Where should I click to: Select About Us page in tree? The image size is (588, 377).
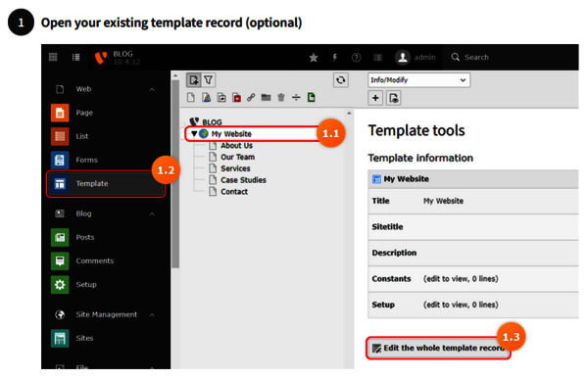236,145
